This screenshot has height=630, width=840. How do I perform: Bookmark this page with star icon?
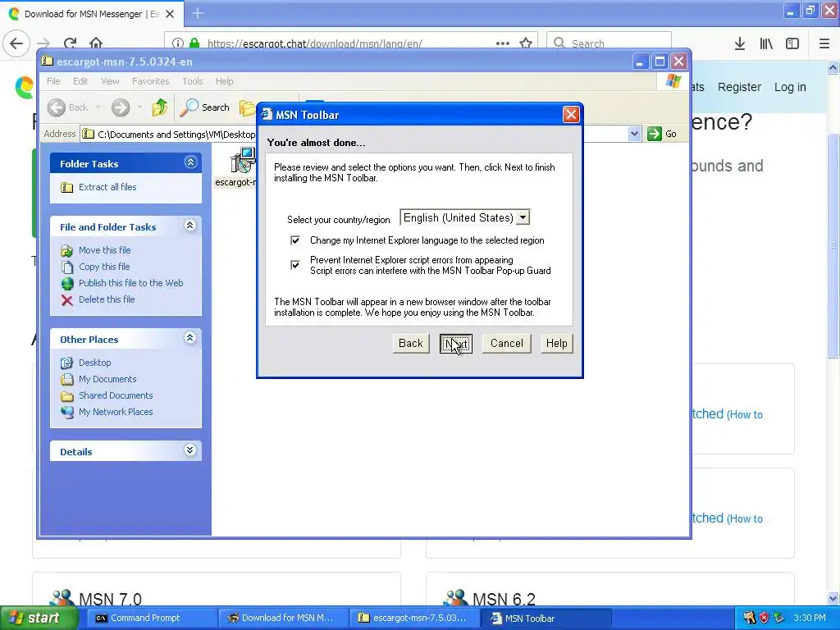pos(526,43)
